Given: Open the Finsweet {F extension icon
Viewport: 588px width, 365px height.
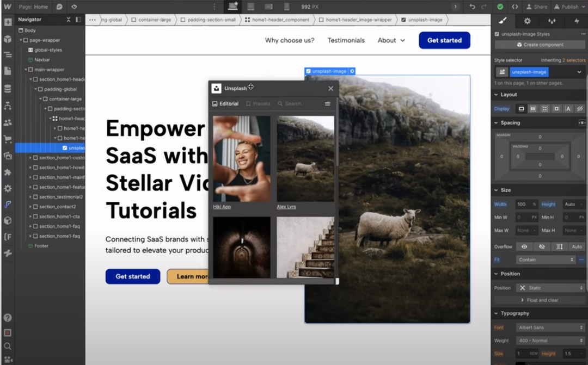Looking at the screenshot, I should coord(8,237).
